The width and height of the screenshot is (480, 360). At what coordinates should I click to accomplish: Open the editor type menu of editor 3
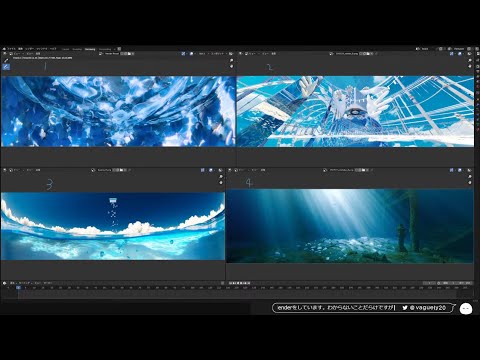5,170
